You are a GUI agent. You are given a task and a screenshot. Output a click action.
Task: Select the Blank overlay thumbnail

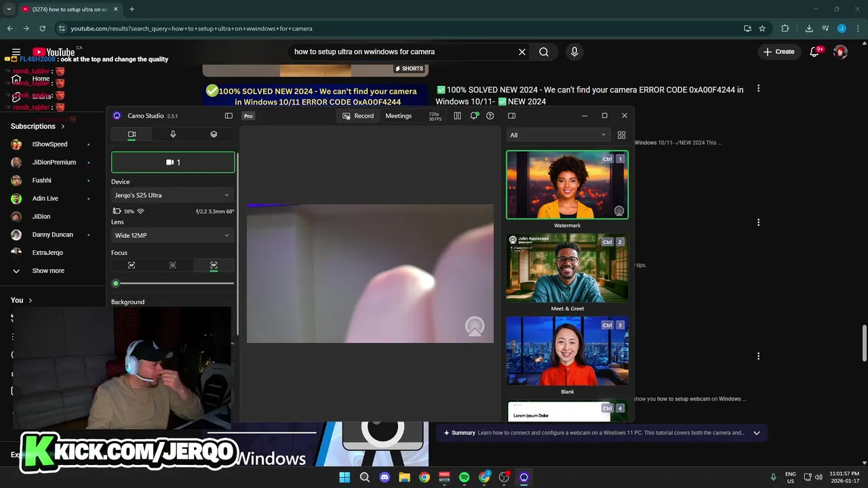[567, 351]
